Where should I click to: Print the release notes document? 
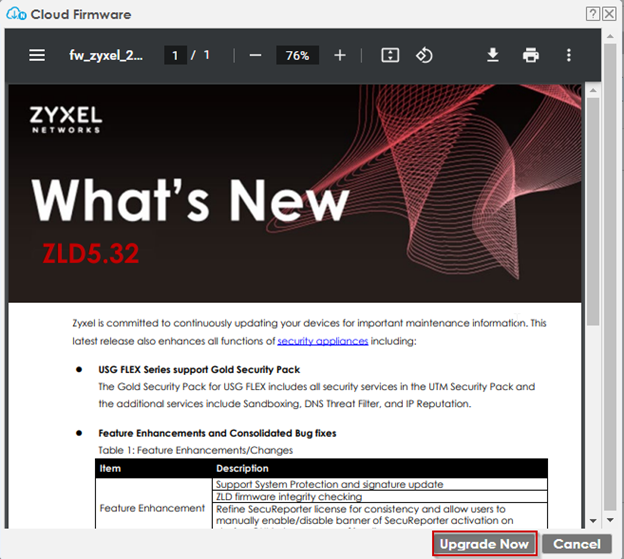(x=531, y=55)
